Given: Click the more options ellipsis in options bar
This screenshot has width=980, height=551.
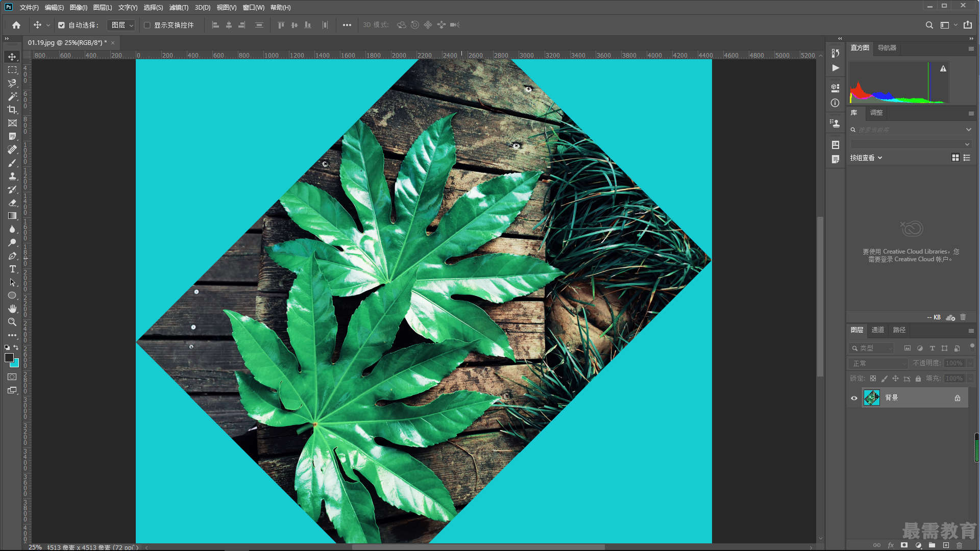Looking at the screenshot, I should click(x=347, y=25).
